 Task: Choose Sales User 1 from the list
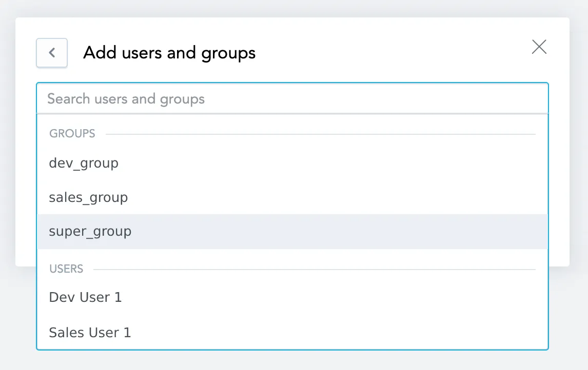coord(90,332)
